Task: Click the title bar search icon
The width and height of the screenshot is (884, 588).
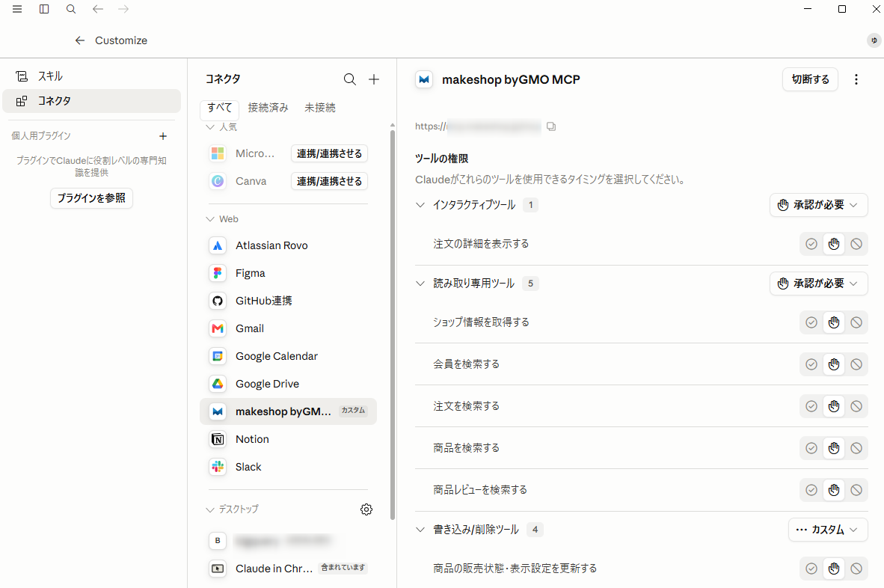Action: [x=71, y=9]
